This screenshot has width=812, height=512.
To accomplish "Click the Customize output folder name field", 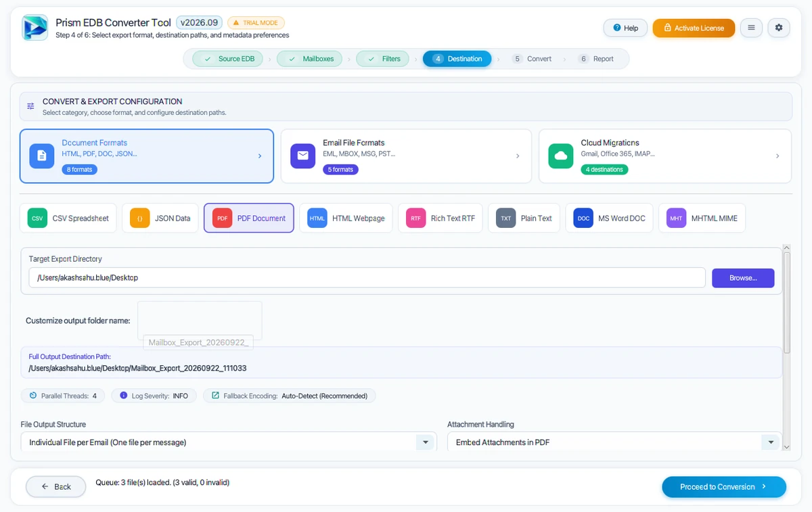I will pyautogui.click(x=200, y=321).
